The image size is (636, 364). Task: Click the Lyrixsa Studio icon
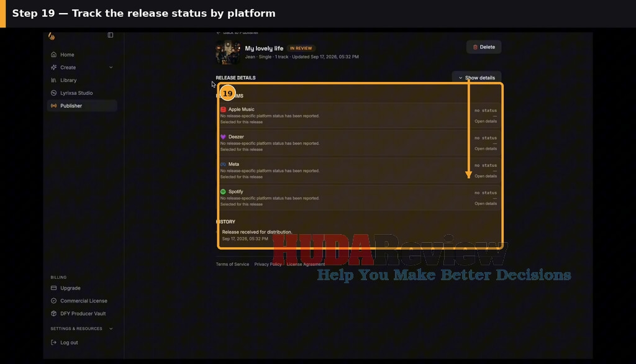coord(53,93)
